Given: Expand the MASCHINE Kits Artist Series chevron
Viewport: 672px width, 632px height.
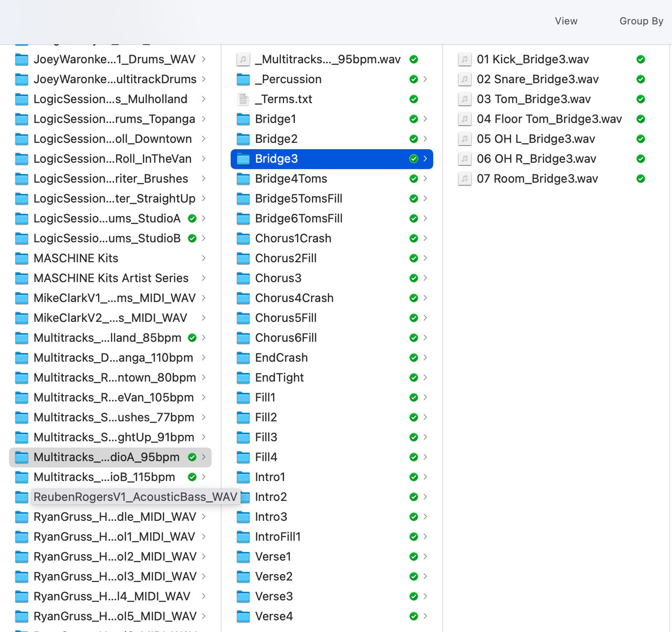Looking at the screenshot, I should pos(204,278).
